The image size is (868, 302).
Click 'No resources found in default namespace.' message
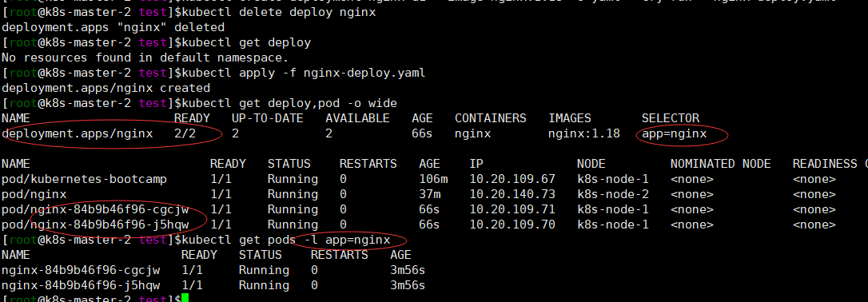tap(145, 58)
